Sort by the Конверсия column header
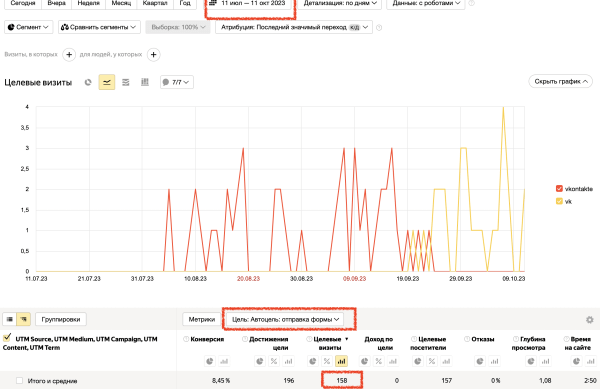The width and height of the screenshot is (600, 389). click(207, 339)
